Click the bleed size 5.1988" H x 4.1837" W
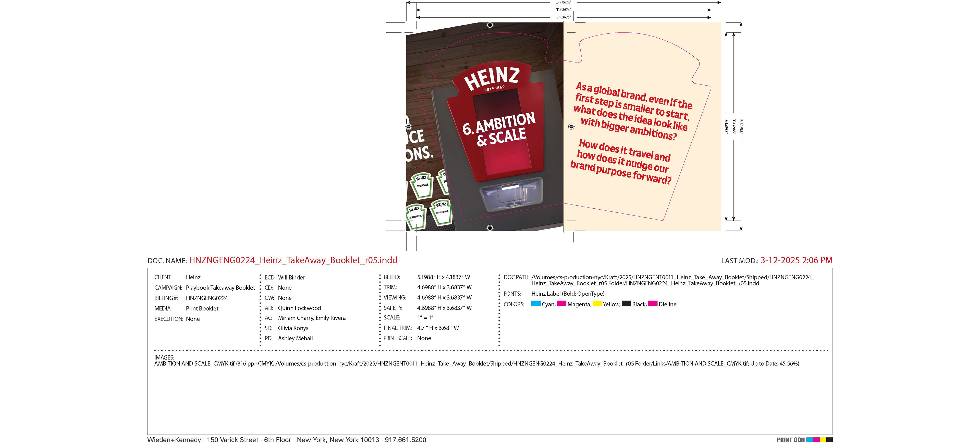 444,277
